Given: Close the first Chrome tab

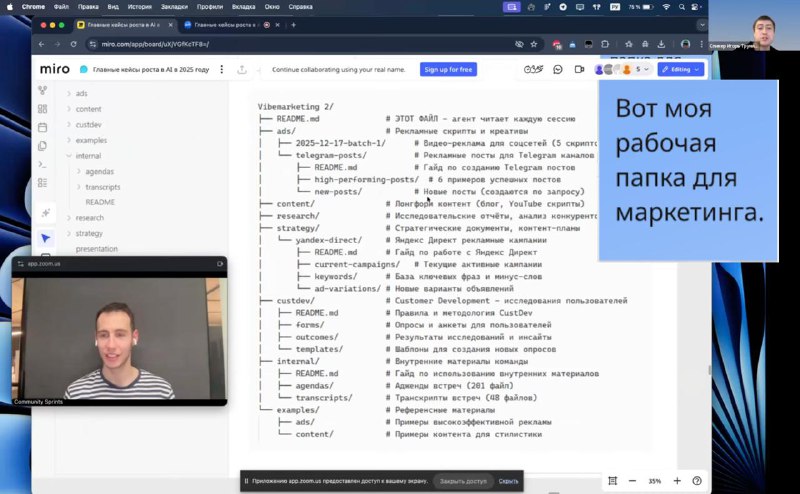Looking at the screenshot, I should tap(170, 24).
